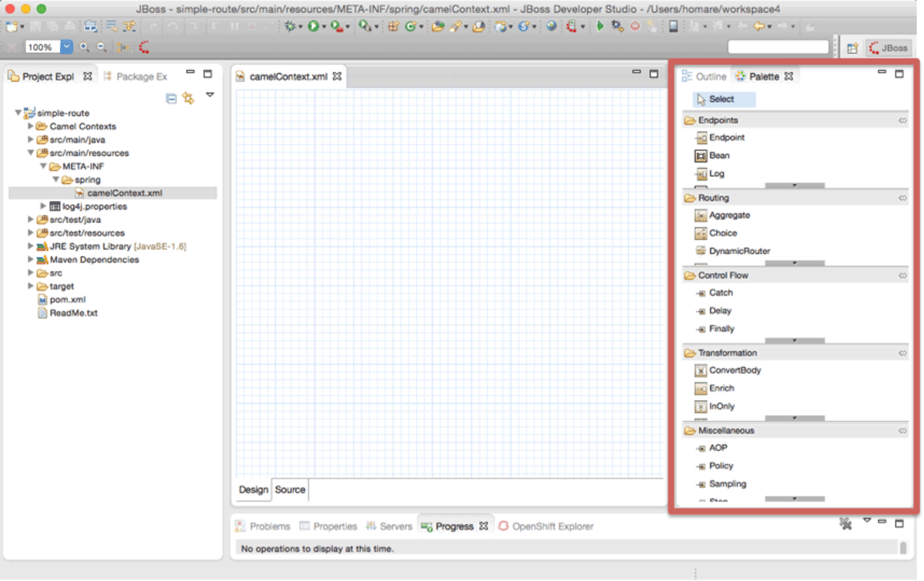Collapse the Routing palette drawer
Viewport: 924px width, 581px height.
795,198
